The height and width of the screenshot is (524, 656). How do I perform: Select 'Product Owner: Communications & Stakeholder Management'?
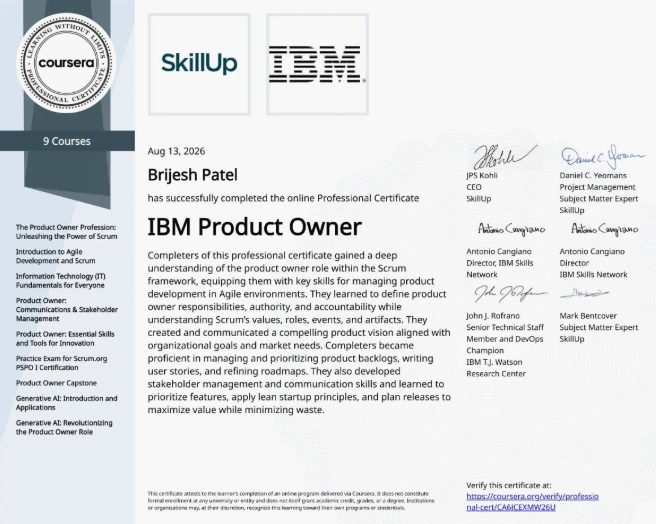pos(67,310)
